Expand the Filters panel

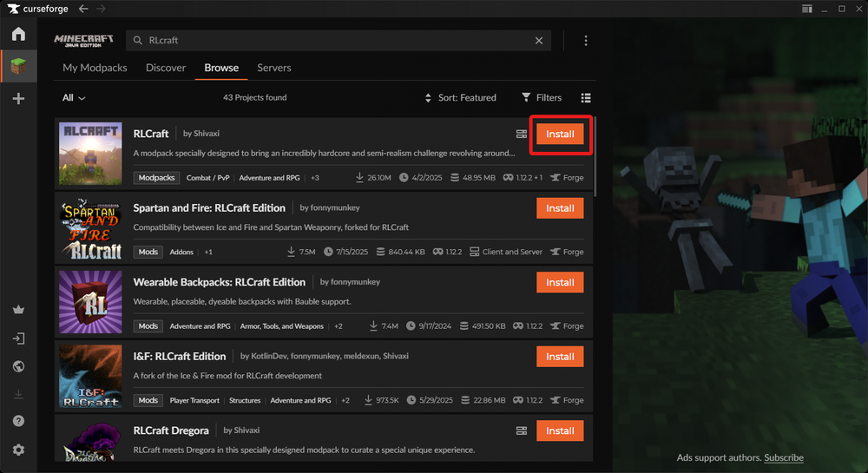[x=542, y=98]
